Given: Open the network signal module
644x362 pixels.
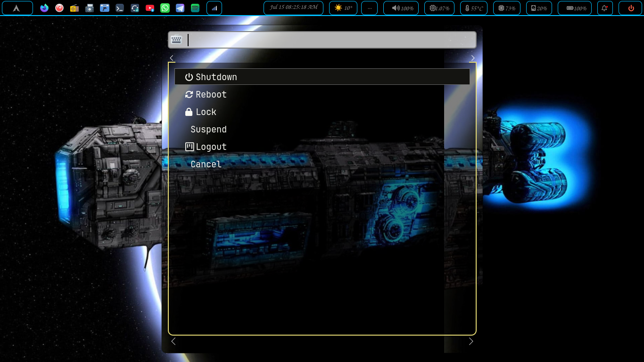Looking at the screenshot, I should pos(214,8).
